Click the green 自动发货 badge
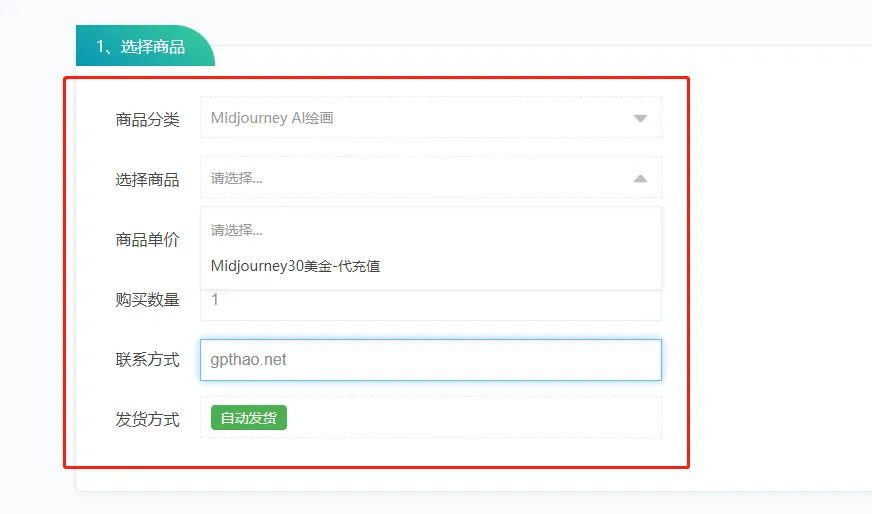The height and width of the screenshot is (514, 872). point(248,418)
